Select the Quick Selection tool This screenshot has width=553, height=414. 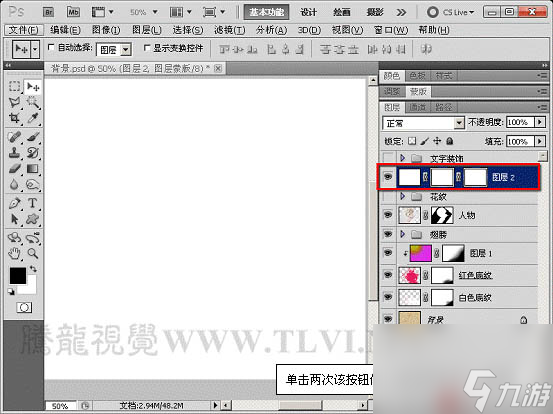pyautogui.click(x=33, y=102)
